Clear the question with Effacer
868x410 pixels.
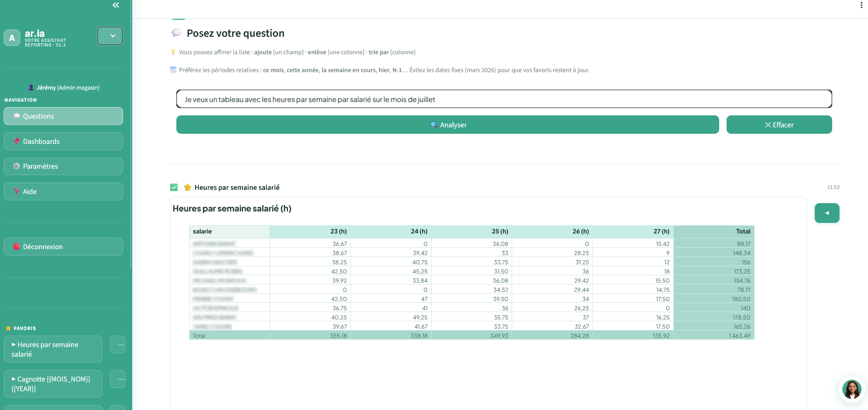coord(779,125)
